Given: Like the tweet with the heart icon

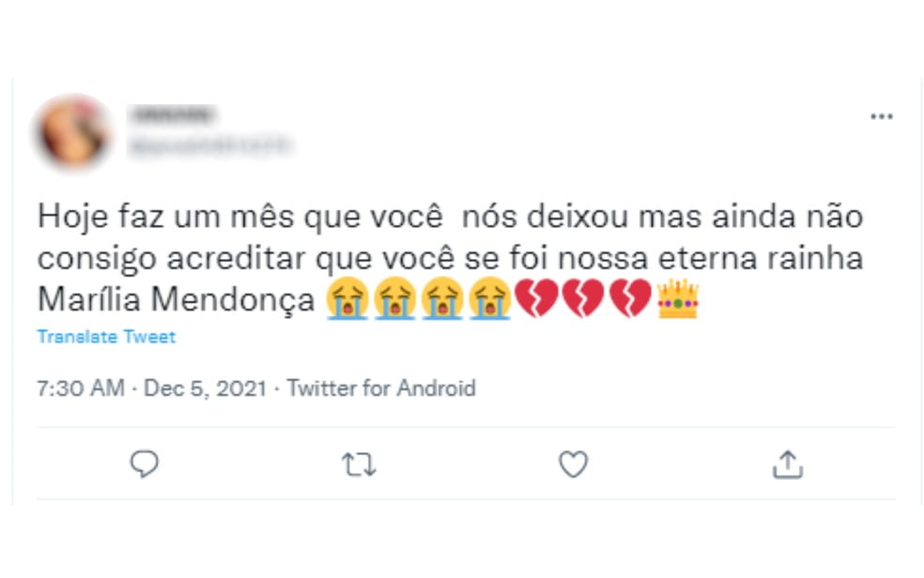Looking at the screenshot, I should coord(573,464).
